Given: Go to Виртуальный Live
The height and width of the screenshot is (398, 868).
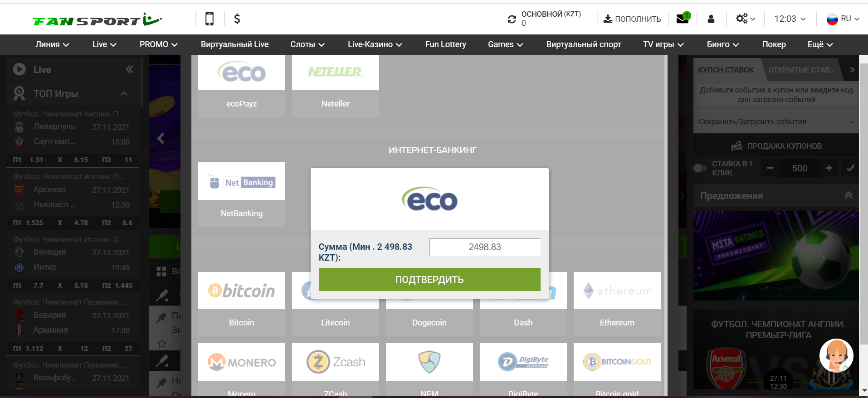Looking at the screenshot, I should click(x=234, y=44).
